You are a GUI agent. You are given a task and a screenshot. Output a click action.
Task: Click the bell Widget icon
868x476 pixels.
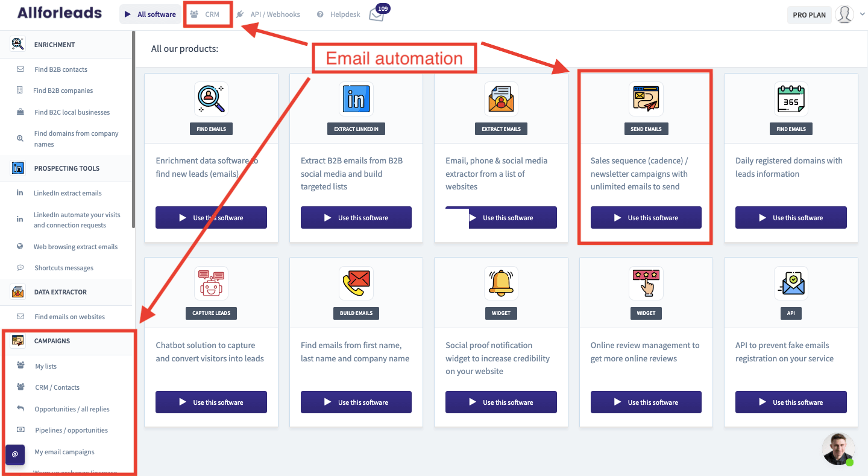501,283
